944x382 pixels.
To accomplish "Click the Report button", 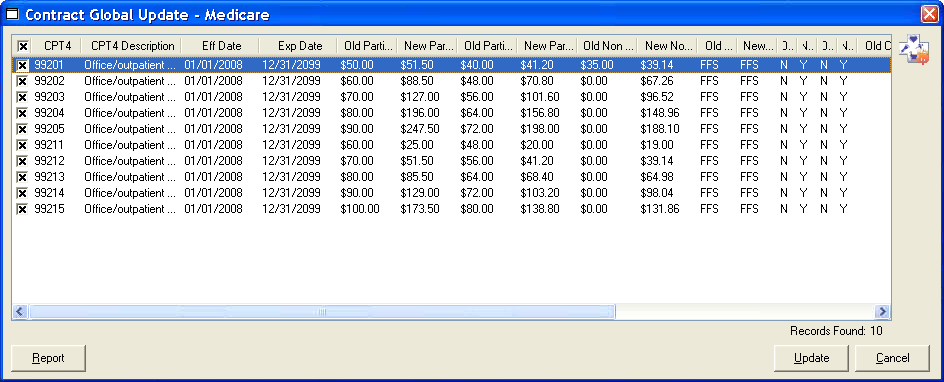I will [48, 358].
